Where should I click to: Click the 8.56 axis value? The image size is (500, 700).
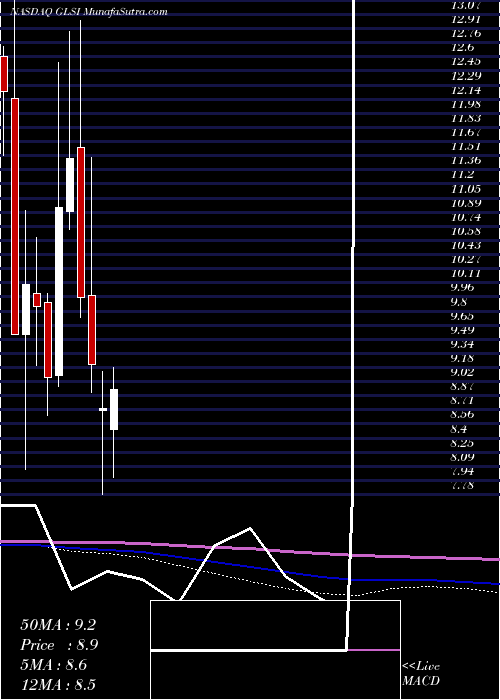[463, 415]
